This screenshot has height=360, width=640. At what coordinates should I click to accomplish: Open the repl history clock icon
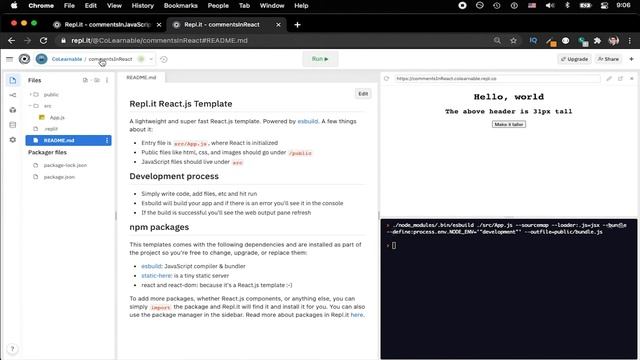pos(164,59)
